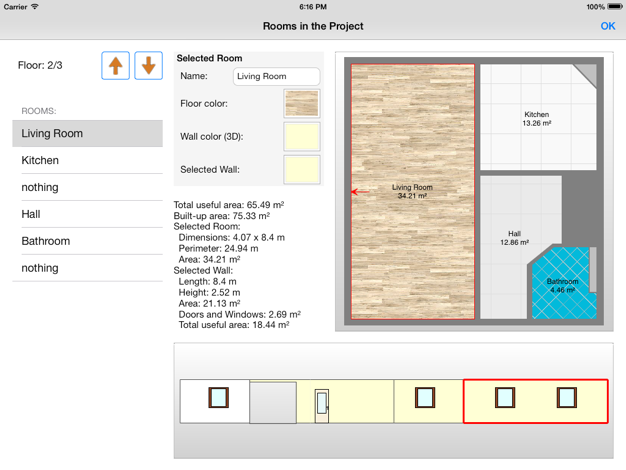626x470 pixels.
Task: Select the 'nothing' entry below Kitchen
Action: 87,188
